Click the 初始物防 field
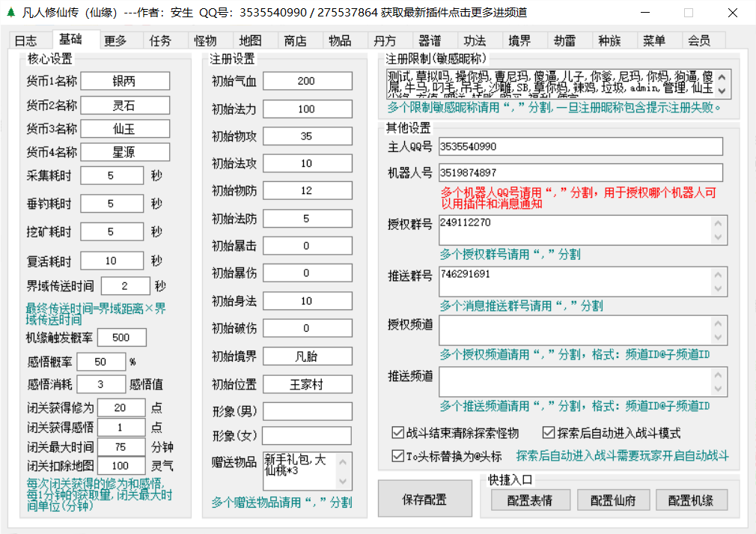Viewport: 756px width, 534px height. point(307,190)
